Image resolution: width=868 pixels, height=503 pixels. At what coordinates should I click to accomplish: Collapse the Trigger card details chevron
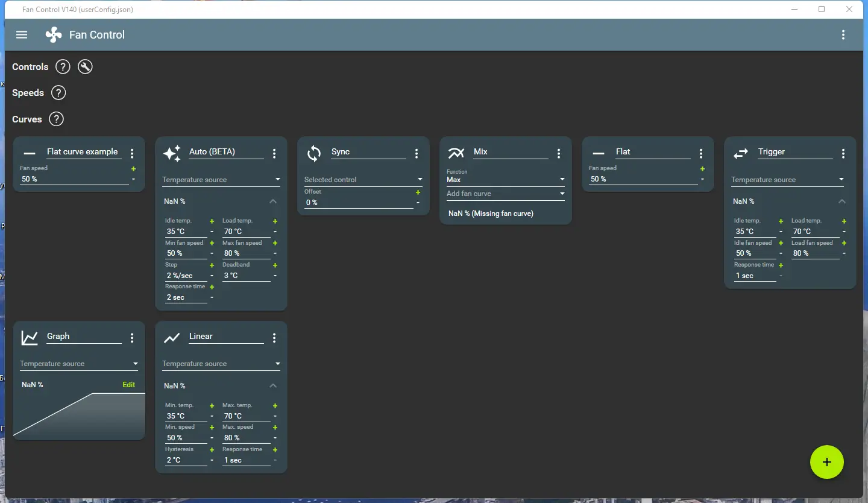[x=842, y=201]
